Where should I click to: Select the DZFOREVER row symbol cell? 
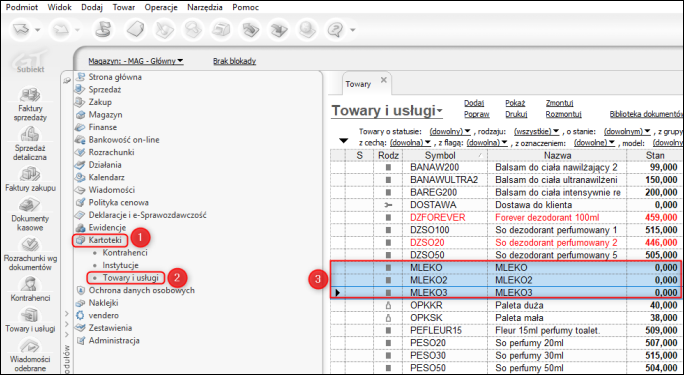[x=445, y=218]
